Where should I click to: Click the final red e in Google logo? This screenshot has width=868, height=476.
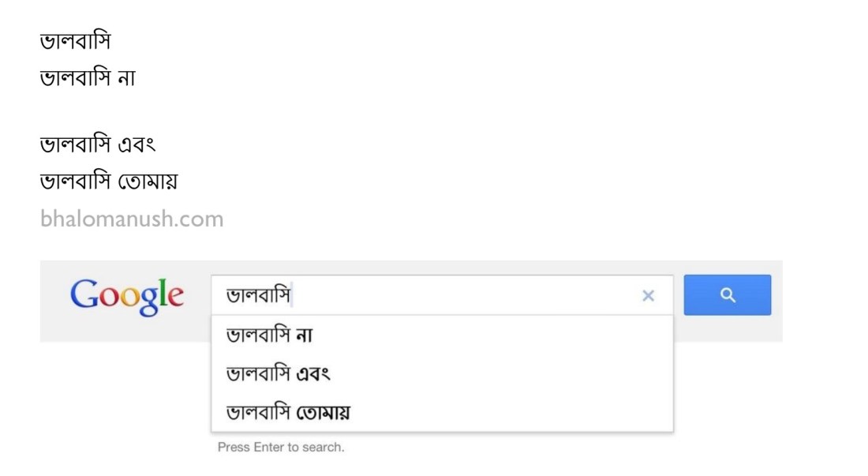(176, 298)
